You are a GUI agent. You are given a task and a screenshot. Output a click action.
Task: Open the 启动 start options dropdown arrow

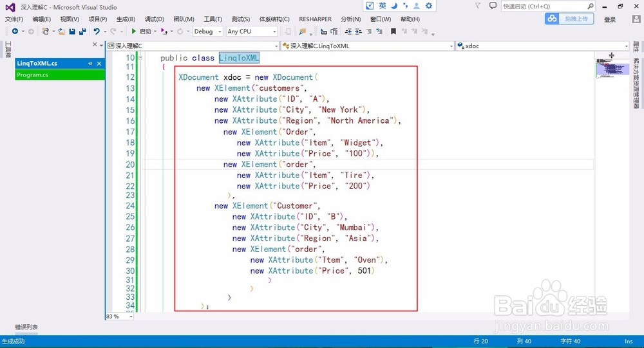click(x=155, y=32)
